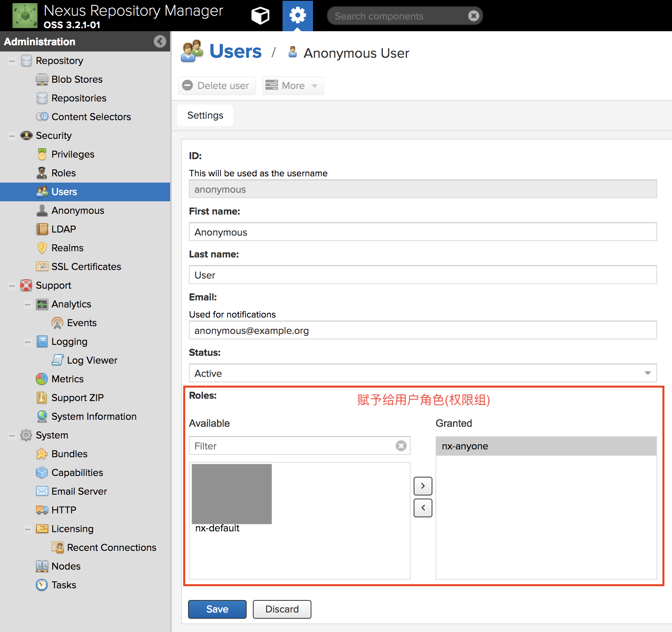Click the Realms shield icon
672x632 pixels.
42,248
